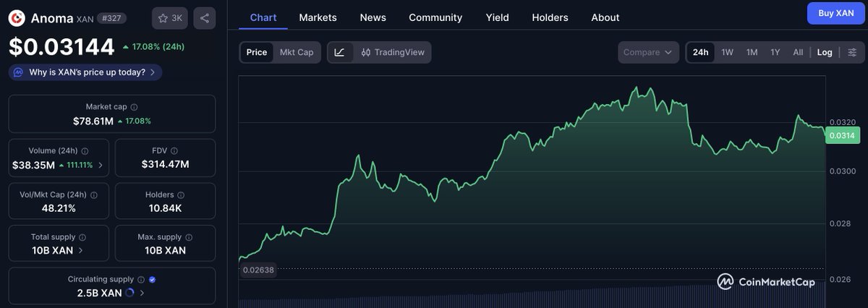Open chart settings sliders icon

tap(852, 52)
